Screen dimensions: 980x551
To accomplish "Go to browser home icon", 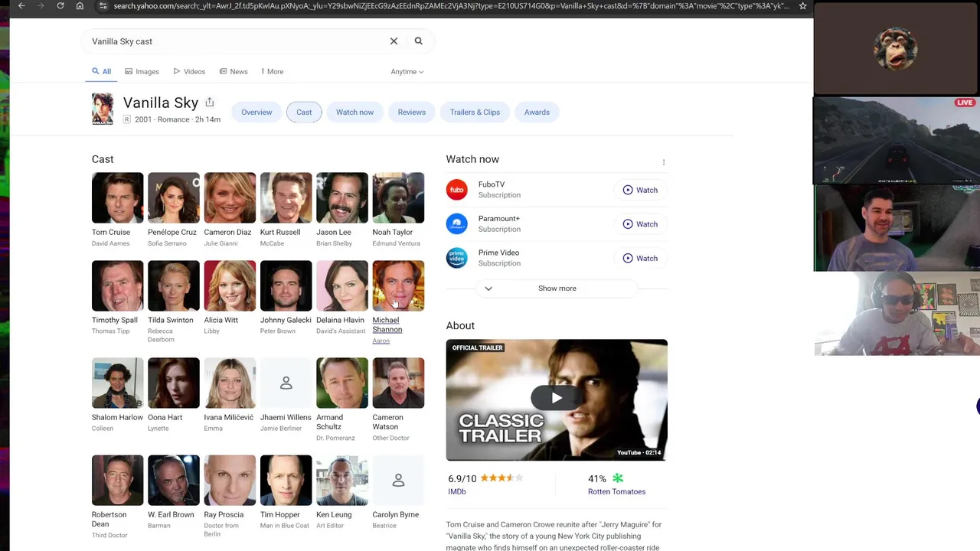I will [x=80, y=6].
